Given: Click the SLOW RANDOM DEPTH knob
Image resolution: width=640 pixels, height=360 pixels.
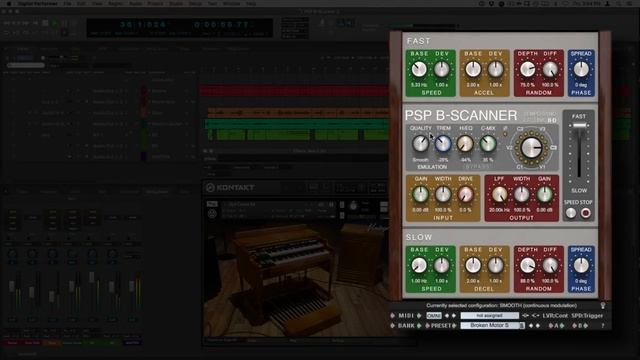Looking at the screenshot, I should (x=527, y=265).
